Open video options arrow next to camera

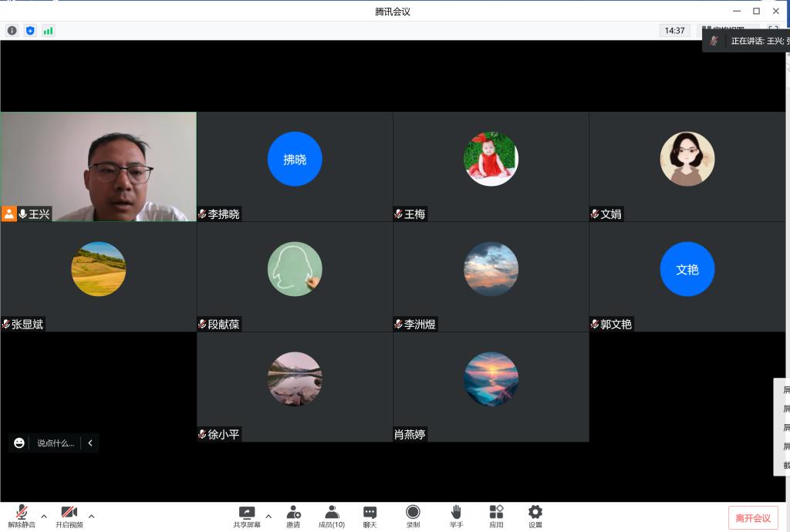(x=91, y=516)
